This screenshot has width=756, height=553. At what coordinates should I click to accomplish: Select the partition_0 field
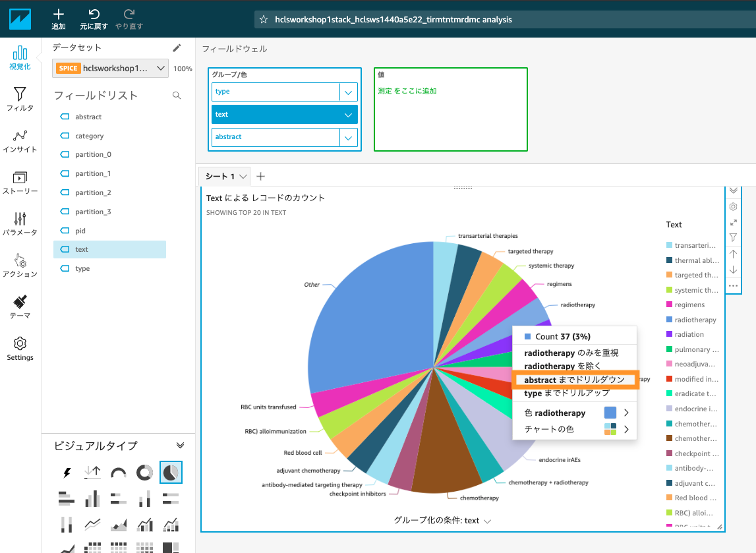109,154
